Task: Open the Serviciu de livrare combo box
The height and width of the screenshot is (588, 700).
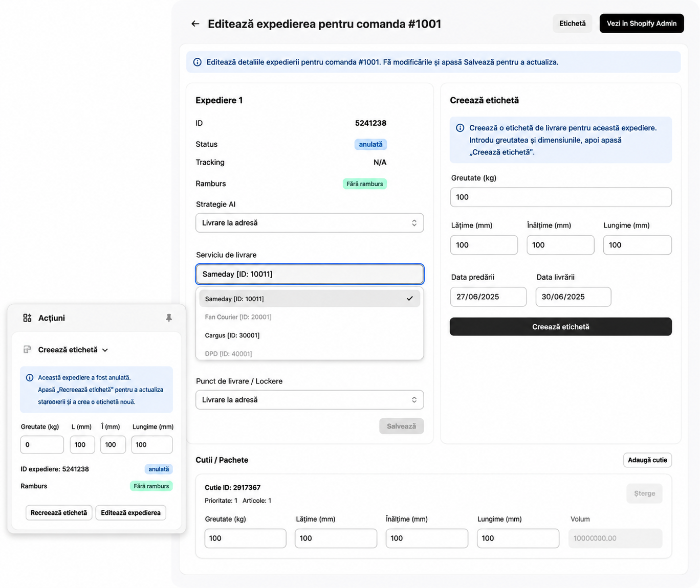Action: coord(310,274)
